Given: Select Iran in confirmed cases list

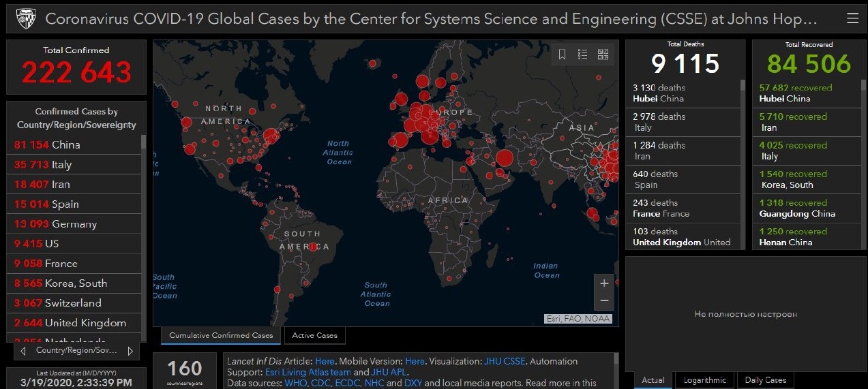Looking at the screenshot, I should 74,184.
